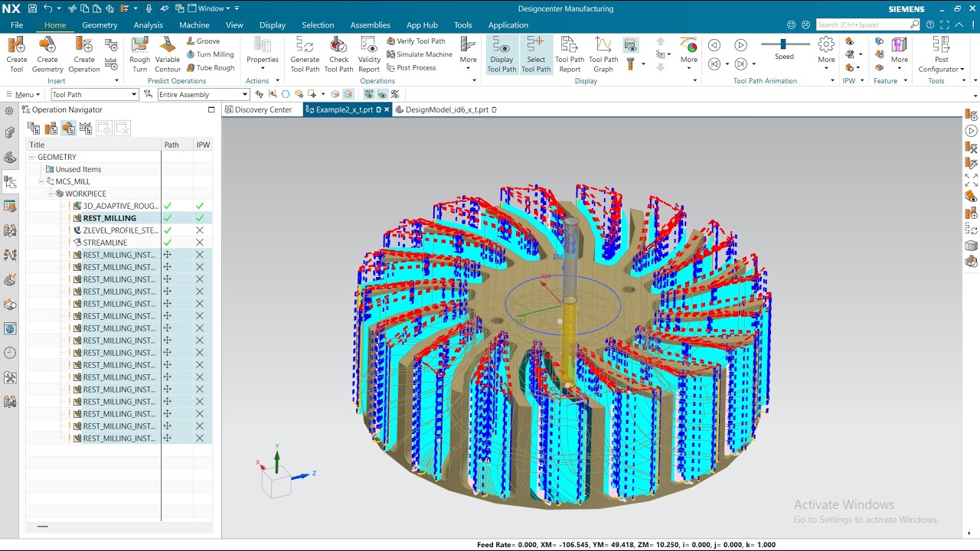This screenshot has width=980, height=551.
Task: Open the Geometry ribbon tab
Action: (100, 25)
